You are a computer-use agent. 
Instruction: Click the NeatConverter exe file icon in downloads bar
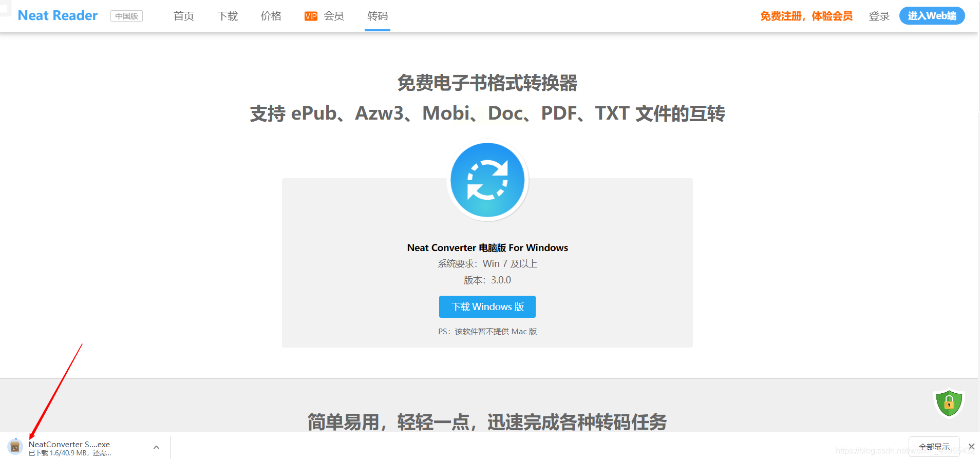pos(15,447)
